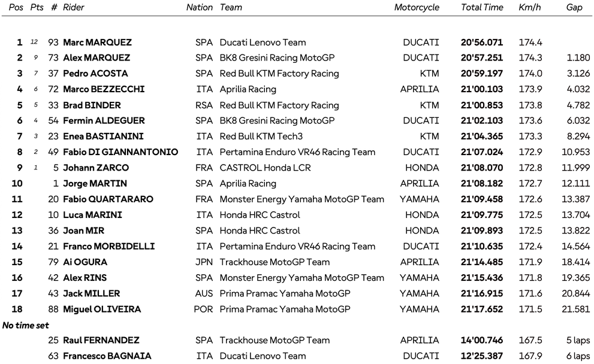Viewport: 594px width, 364px height.
Task: Click the Nation column header
Action: click(199, 8)
